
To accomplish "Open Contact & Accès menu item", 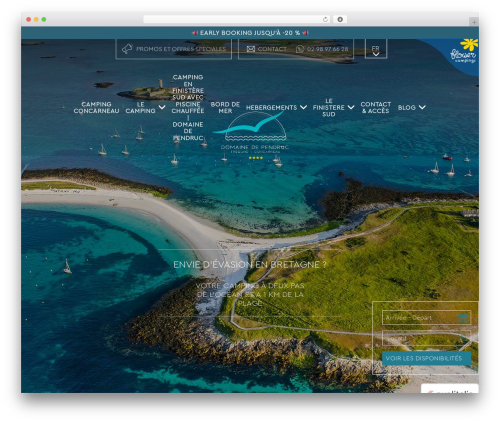I will pos(376,107).
